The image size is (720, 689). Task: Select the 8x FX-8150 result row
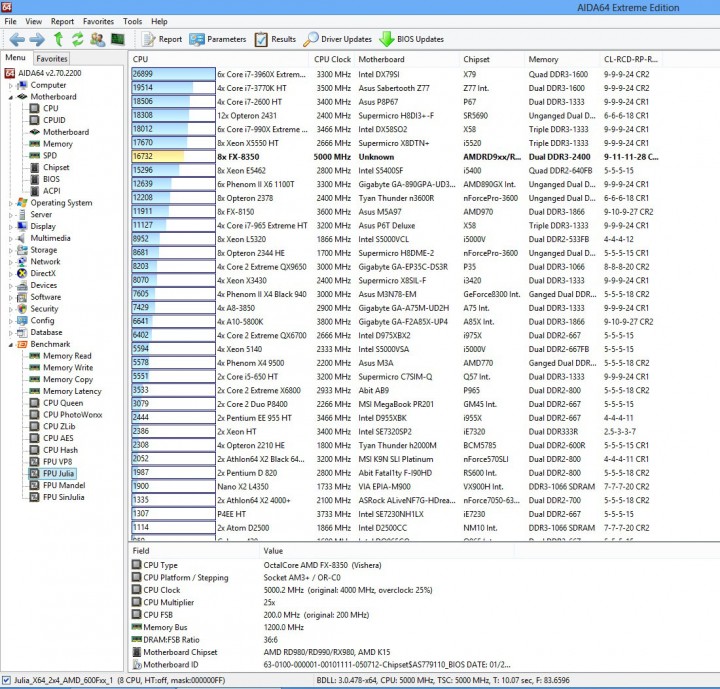[x=395, y=212]
